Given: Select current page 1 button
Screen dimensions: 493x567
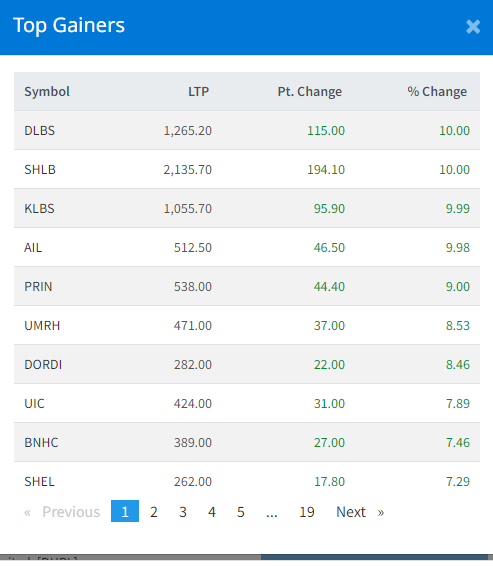Looking at the screenshot, I should pos(125,511).
